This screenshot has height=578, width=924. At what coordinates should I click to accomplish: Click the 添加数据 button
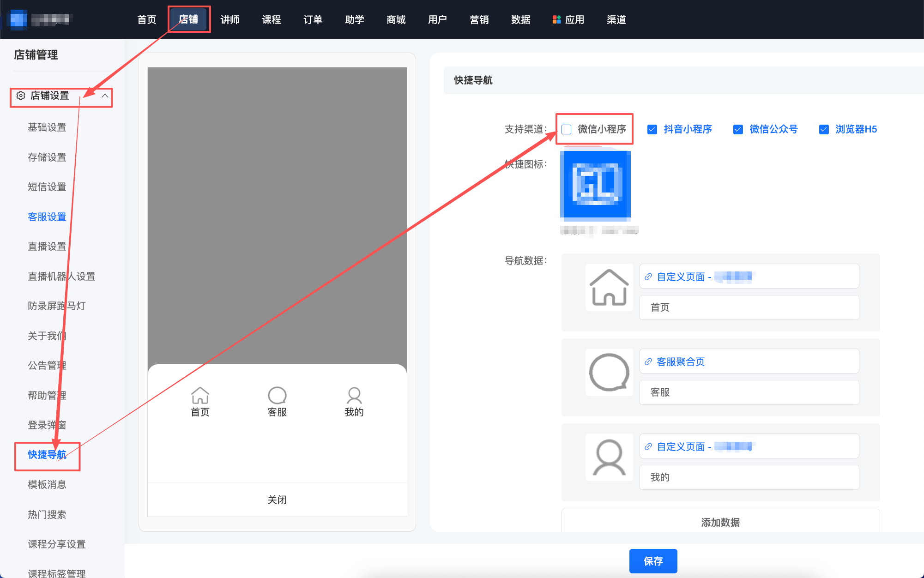click(x=720, y=522)
